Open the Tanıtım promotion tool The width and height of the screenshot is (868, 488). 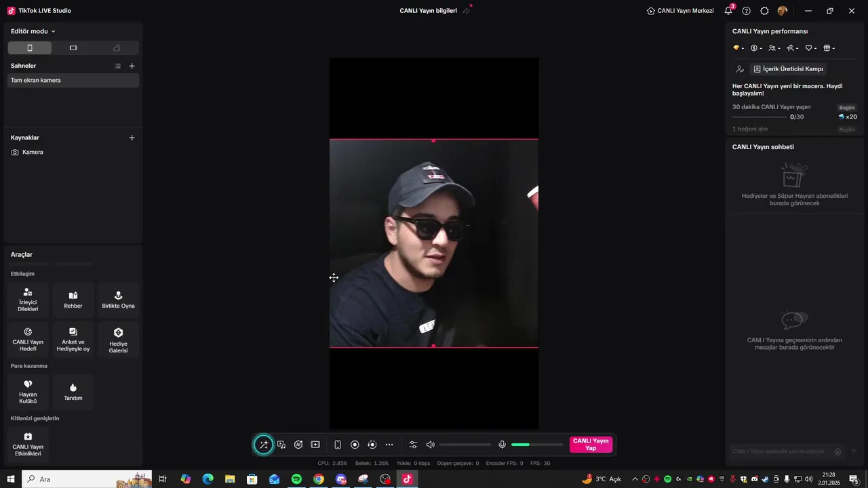pos(73,392)
